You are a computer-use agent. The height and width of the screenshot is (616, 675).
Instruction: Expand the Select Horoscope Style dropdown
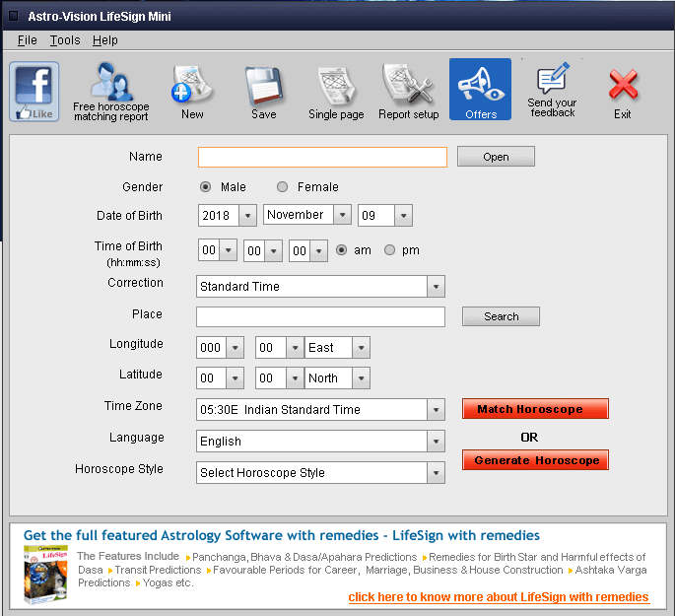click(436, 473)
